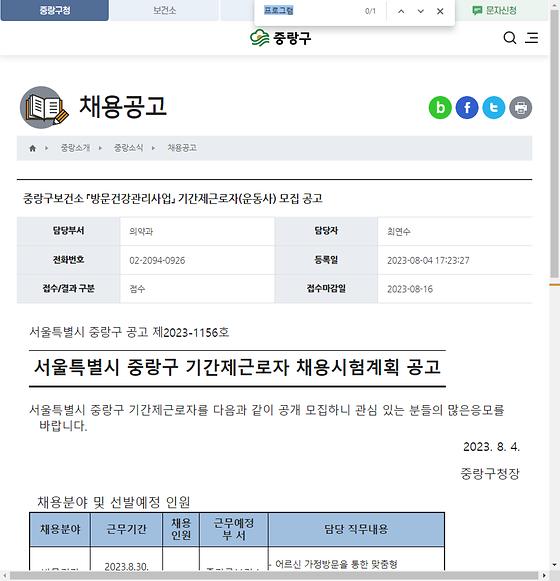Click notice number 제2023-1156호 text
The image size is (560, 581).
pyautogui.click(x=191, y=332)
